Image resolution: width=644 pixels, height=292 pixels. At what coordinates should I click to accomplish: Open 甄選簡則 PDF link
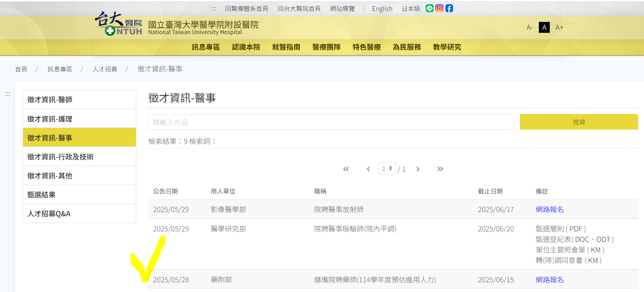[576, 229]
